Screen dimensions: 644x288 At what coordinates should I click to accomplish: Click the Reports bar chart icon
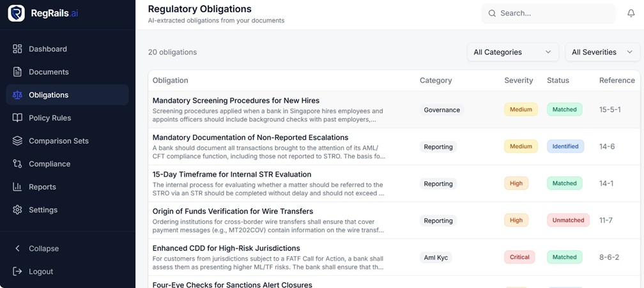pos(17,186)
